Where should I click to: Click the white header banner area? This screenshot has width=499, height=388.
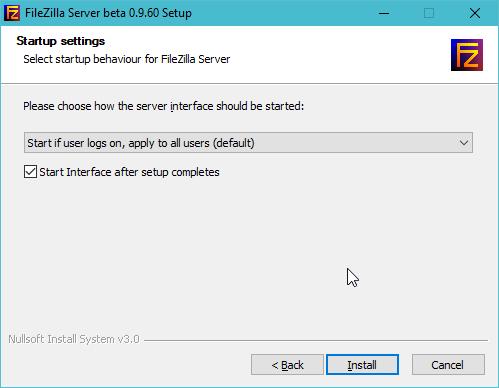point(249,55)
